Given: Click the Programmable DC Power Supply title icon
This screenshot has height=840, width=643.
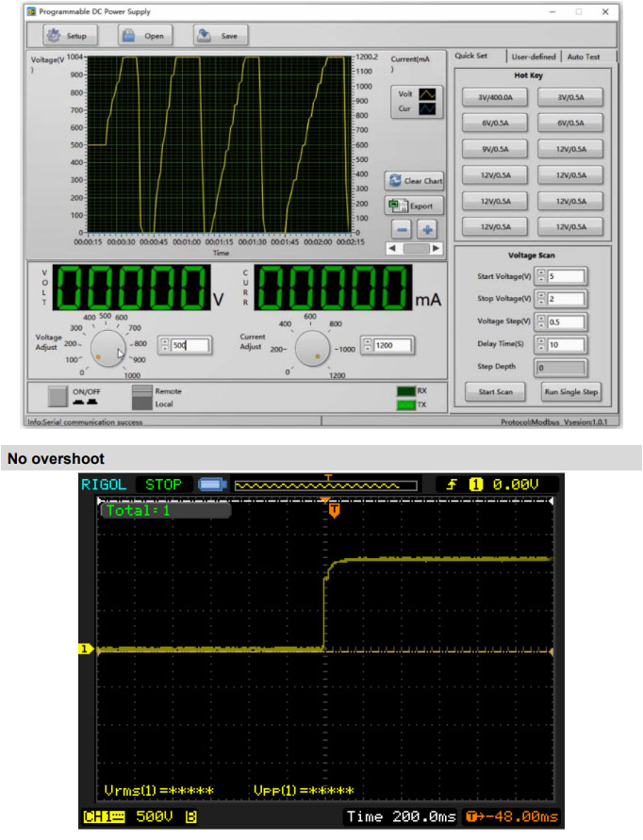Looking at the screenshot, I should coord(32,11).
